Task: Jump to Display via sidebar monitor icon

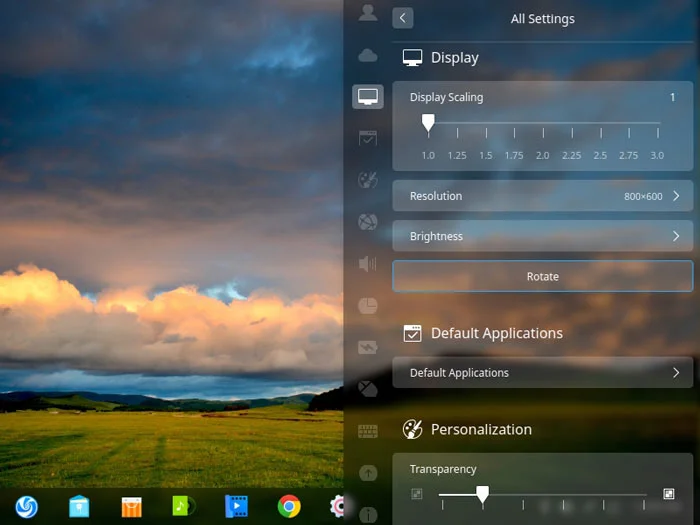Action: 368,97
